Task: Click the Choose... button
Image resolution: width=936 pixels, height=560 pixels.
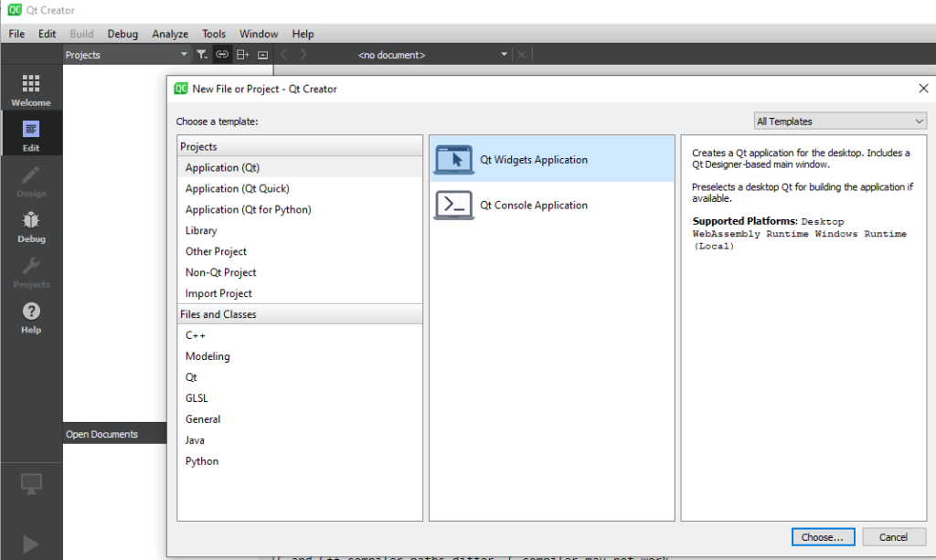Action: (x=823, y=537)
